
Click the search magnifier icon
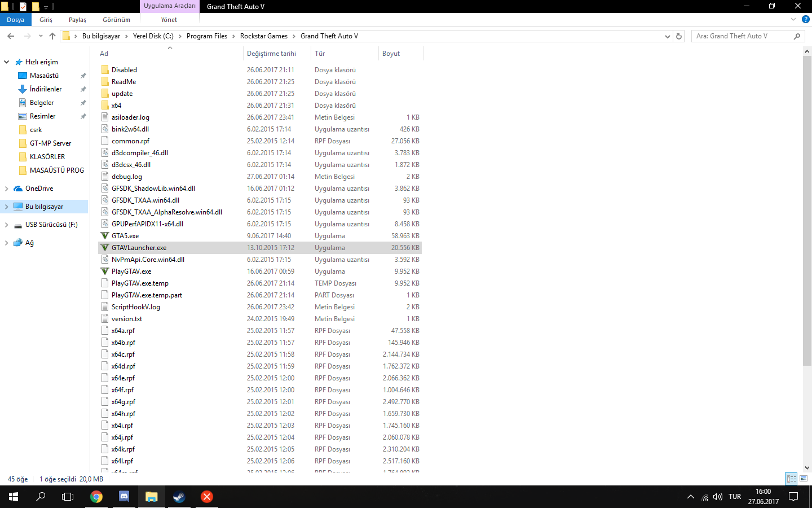[x=797, y=36]
